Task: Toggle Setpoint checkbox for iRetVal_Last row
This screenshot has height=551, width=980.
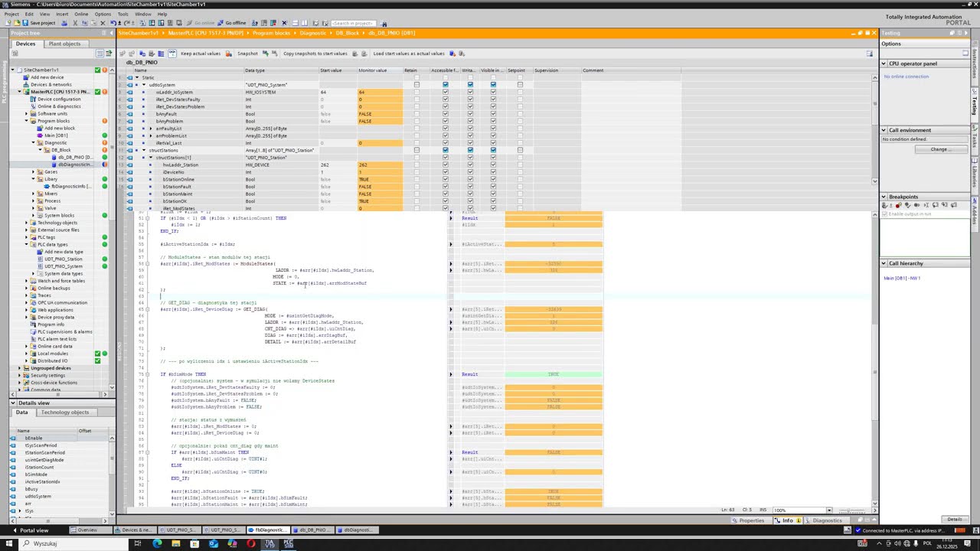Action: click(x=520, y=143)
